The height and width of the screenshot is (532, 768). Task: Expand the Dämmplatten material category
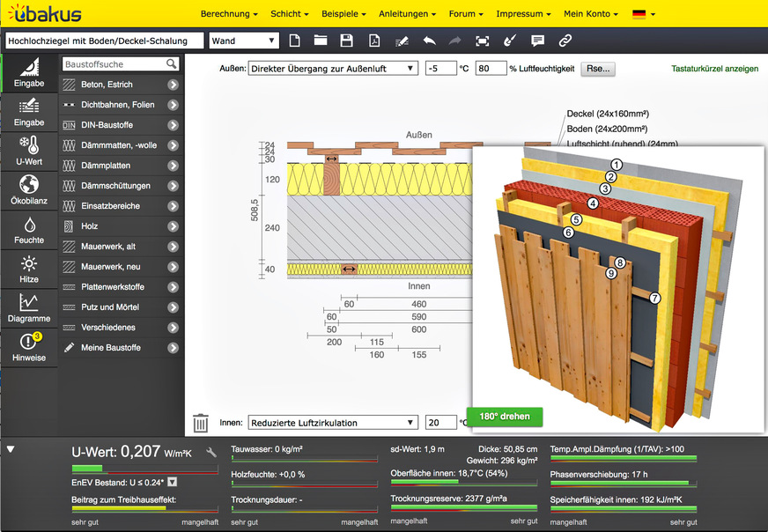[122, 166]
